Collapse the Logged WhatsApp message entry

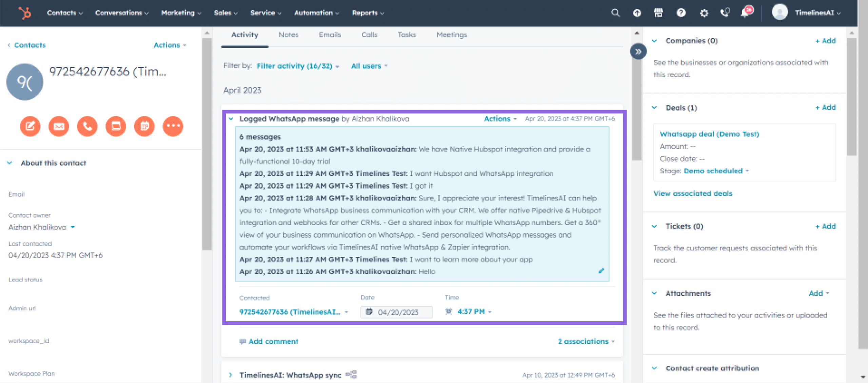point(231,119)
